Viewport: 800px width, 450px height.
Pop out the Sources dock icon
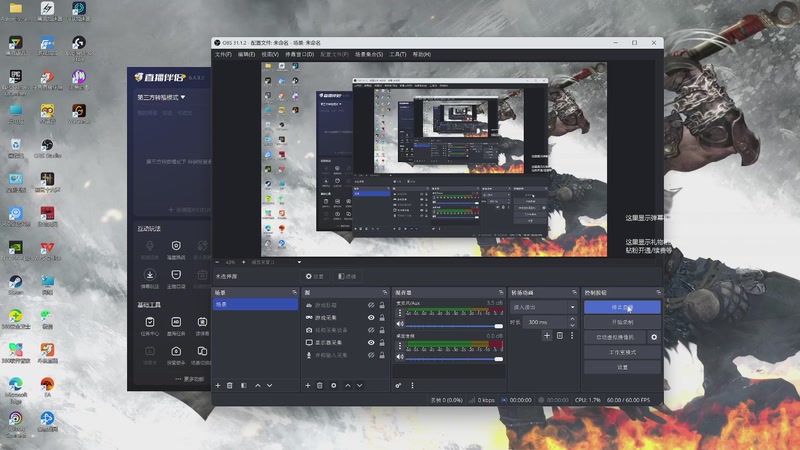click(x=385, y=292)
